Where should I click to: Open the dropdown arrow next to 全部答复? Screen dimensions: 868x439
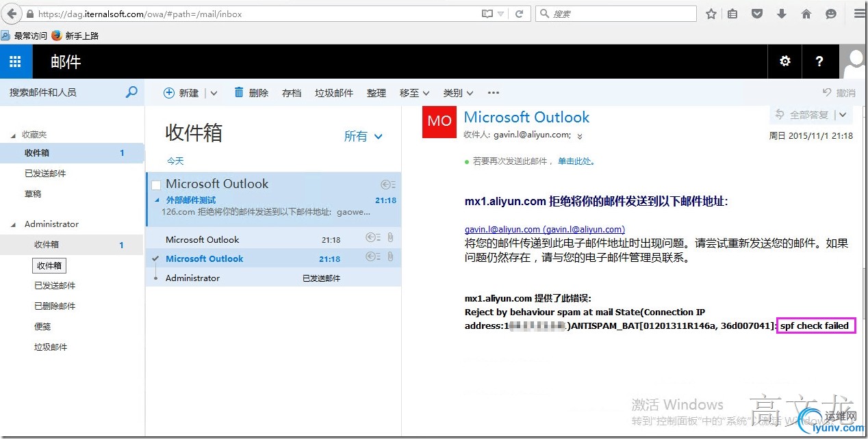843,115
